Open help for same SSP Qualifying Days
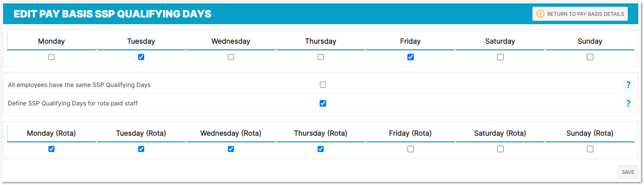Screen dimensions: 644x185 [x=628, y=85]
